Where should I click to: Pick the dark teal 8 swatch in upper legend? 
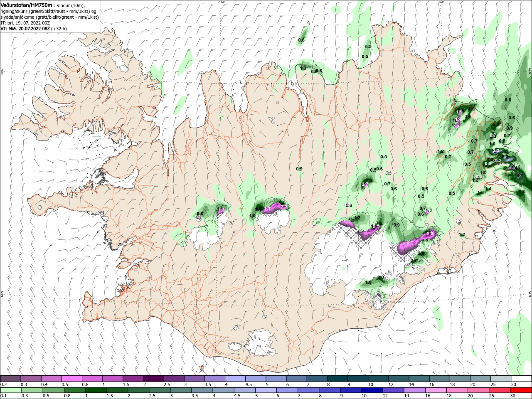(337, 379)
